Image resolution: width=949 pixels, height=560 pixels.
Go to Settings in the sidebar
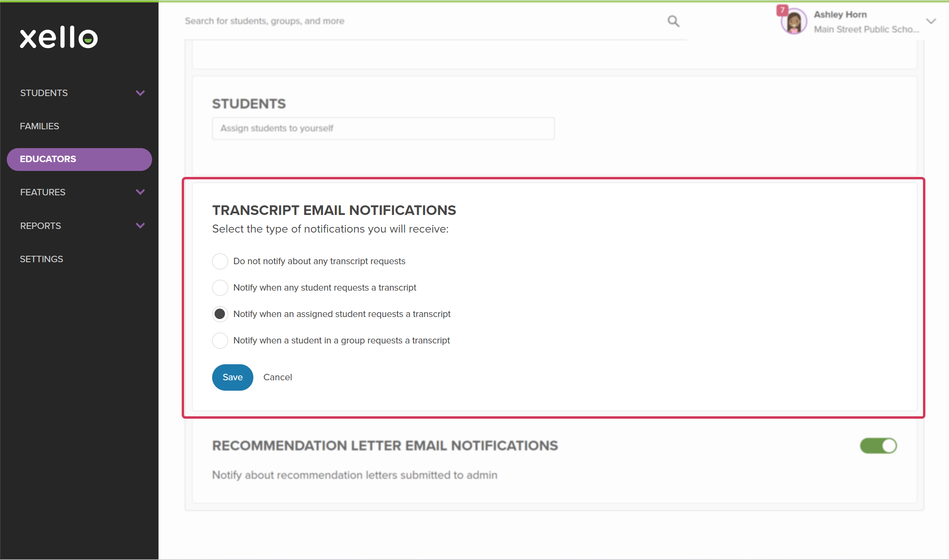pos(42,259)
